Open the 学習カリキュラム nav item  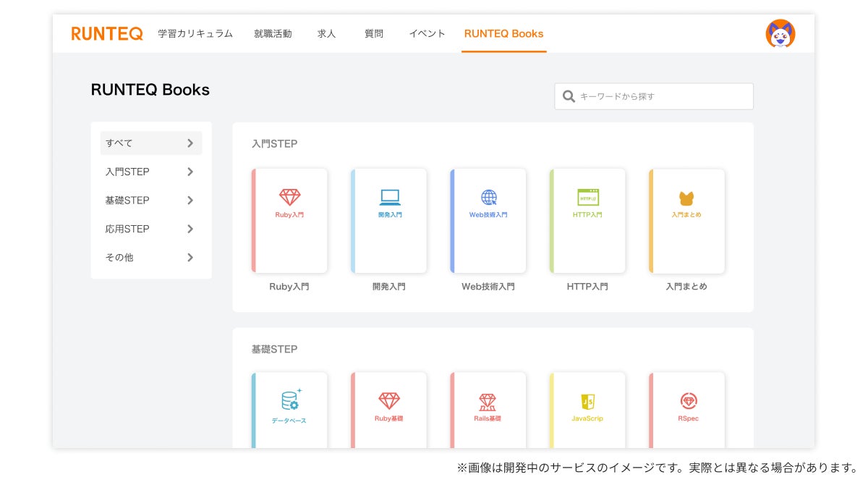point(195,33)
